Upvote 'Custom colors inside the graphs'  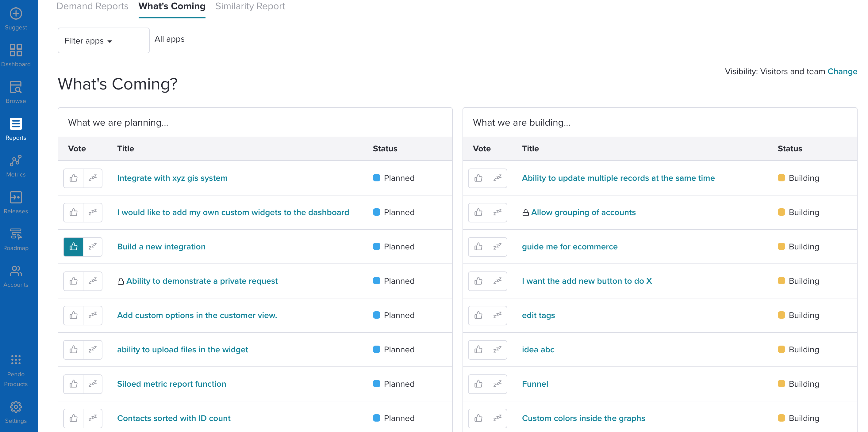(x=478, y=419)
